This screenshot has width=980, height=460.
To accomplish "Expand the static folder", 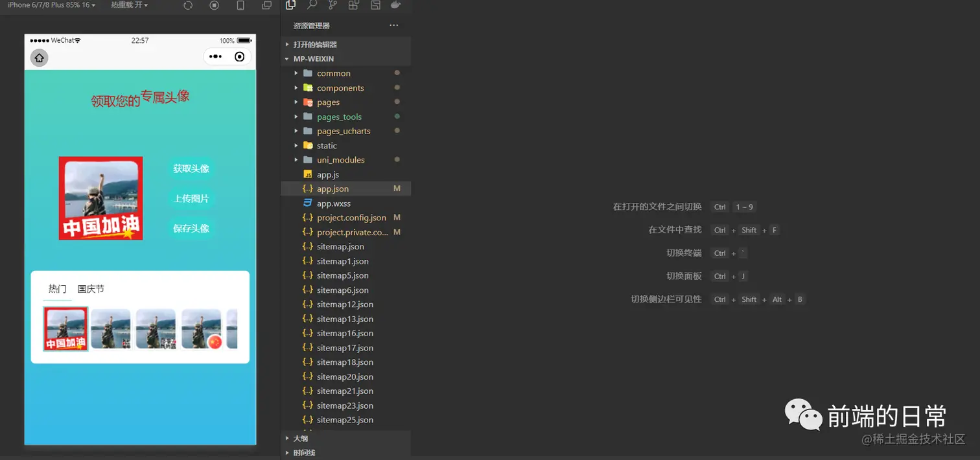I will click(x=346, y=146).
